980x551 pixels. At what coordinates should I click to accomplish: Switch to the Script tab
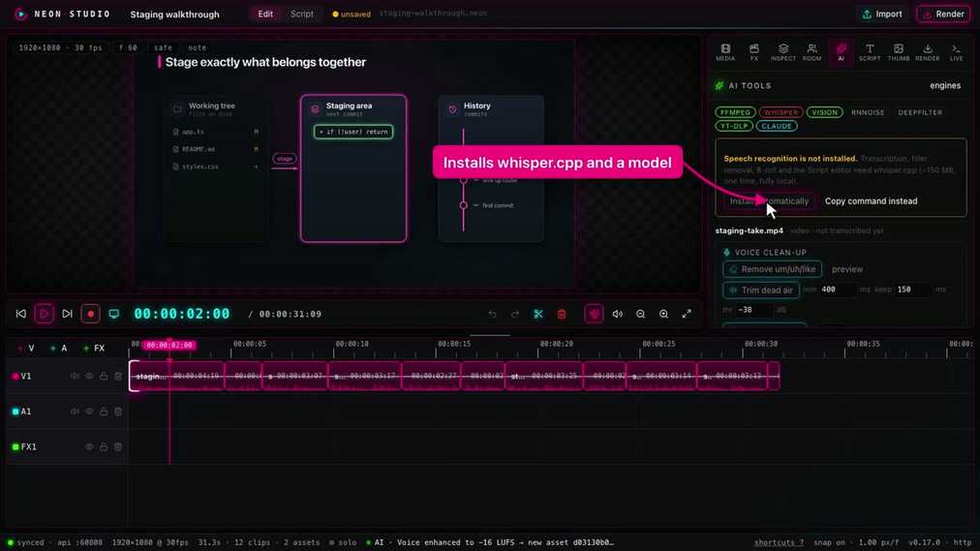tap(302, 14)
